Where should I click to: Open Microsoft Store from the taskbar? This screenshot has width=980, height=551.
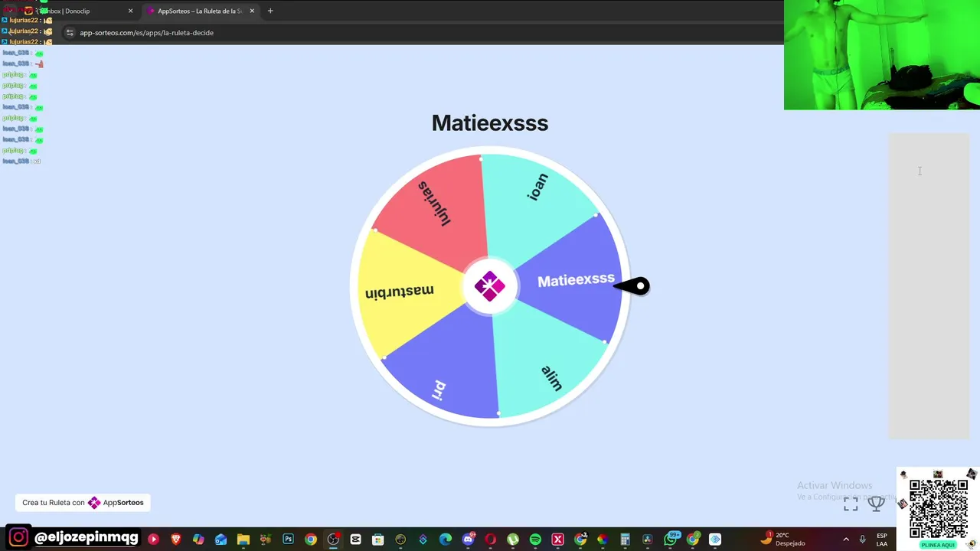[x=377, y=540]
